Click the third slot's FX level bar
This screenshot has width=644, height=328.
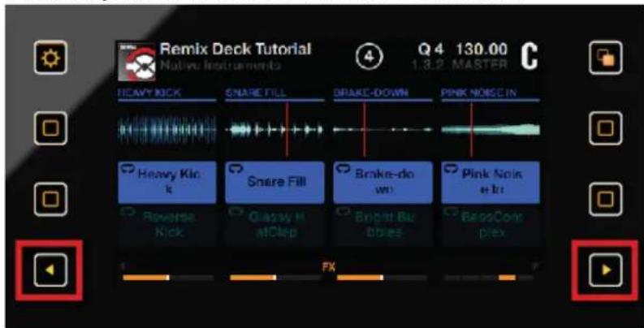[382, 278]
